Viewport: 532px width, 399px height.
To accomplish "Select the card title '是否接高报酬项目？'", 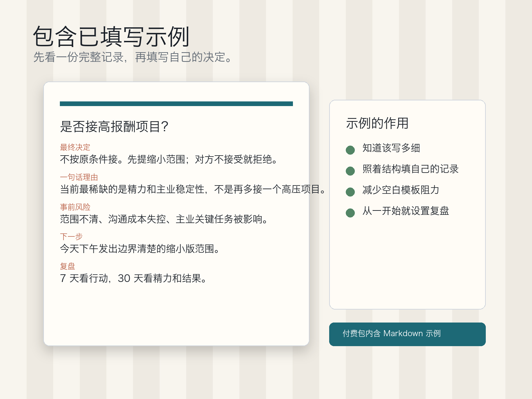I will pyautogui.click(x=114, y=126).
